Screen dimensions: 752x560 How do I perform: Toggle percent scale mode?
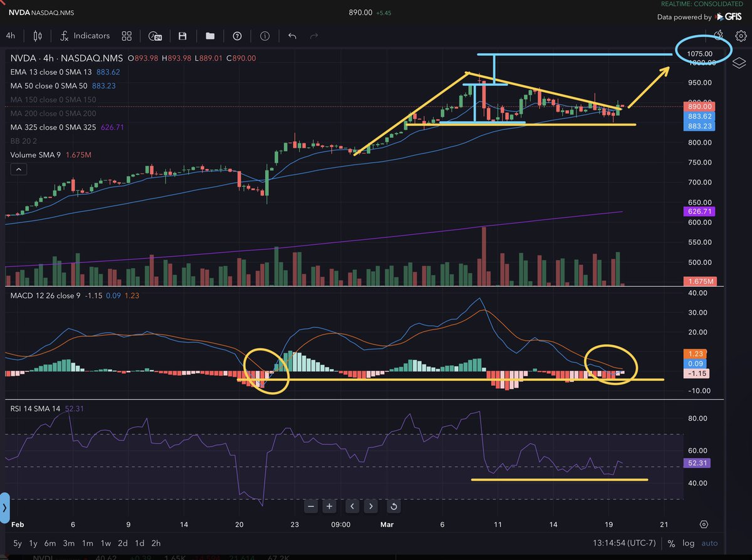click(x=671, y=543)
